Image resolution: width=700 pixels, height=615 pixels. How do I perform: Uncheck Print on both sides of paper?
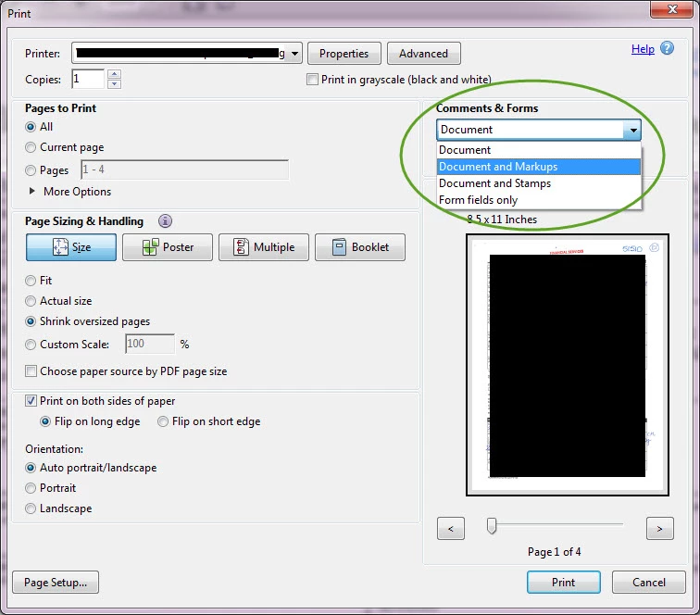(x=31, y=401)
